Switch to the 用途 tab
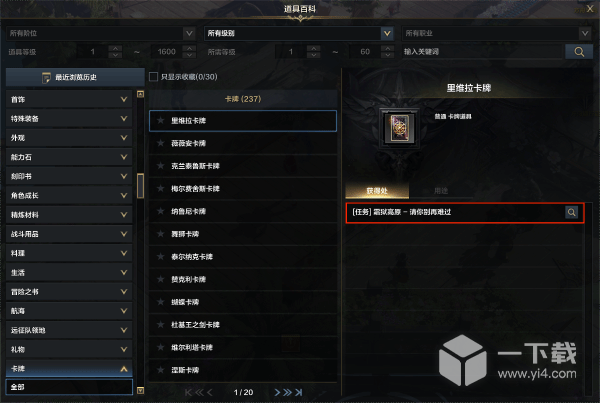 point(441,191)
